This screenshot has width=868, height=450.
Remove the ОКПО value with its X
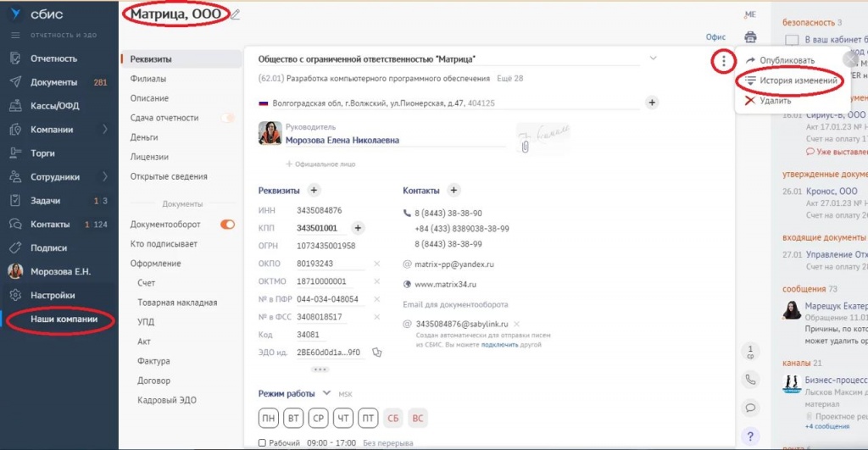point(377,264)
